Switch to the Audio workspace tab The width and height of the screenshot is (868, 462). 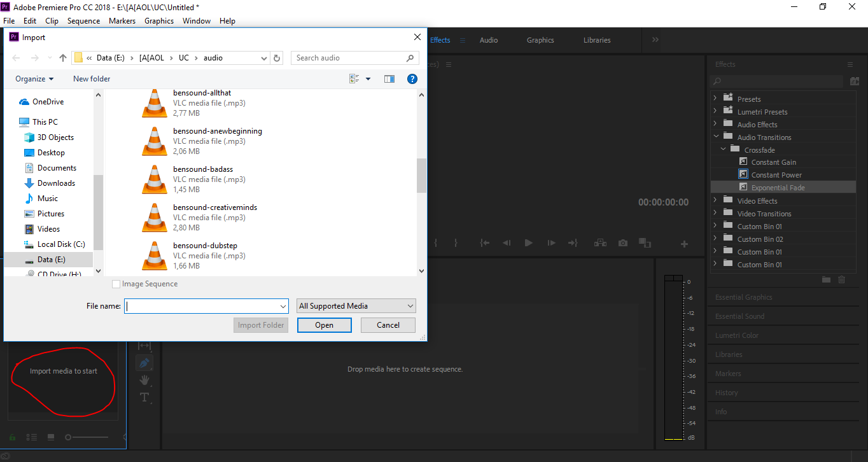tap(489, 40)
